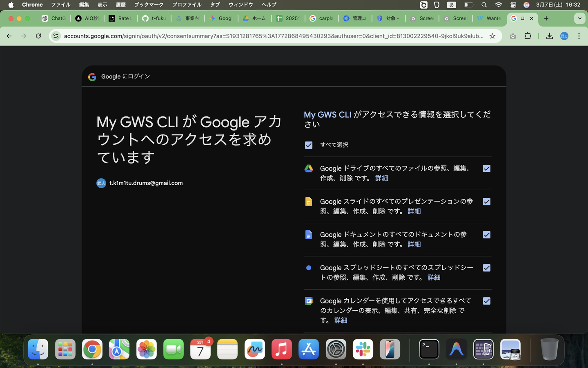Screen dimensions: 588x368
Task: Open the Chrome downloads icon
Action: pos(549,36)
